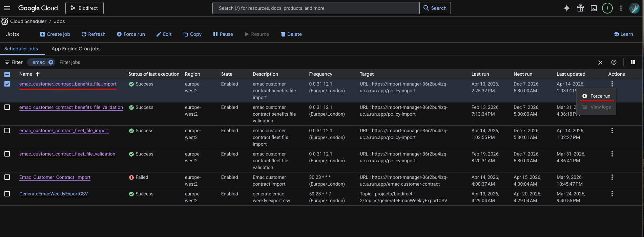Click the Google Cloud logo

38,8
